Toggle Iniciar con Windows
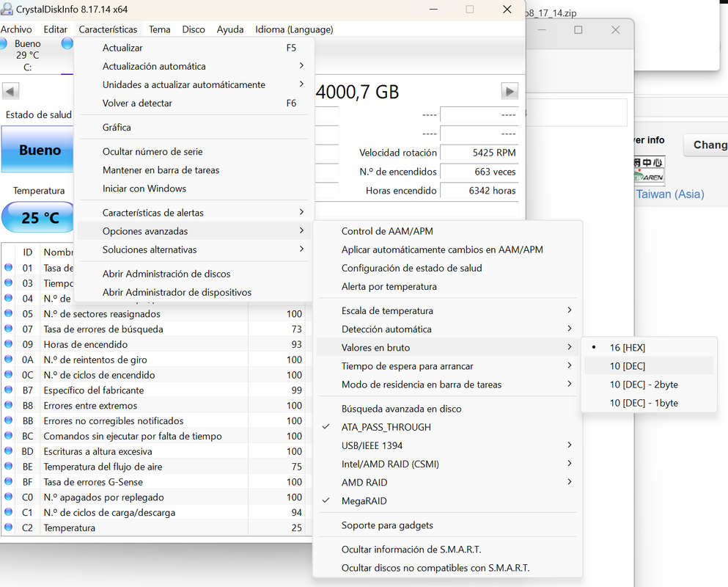The width and height of the screenshot is (728, 587). (194, 189)
